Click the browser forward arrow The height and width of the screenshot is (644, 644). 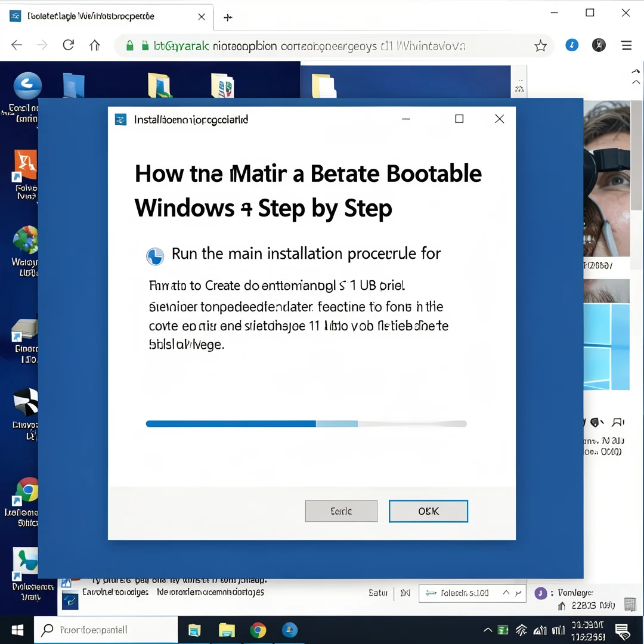click(x=42, y=45)
